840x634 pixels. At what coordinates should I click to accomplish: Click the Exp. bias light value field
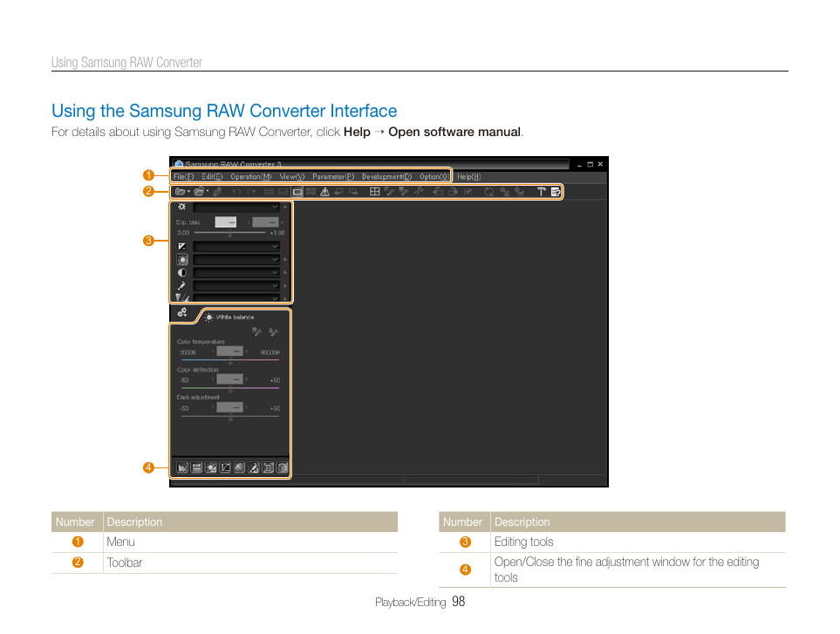coord(226,222)
